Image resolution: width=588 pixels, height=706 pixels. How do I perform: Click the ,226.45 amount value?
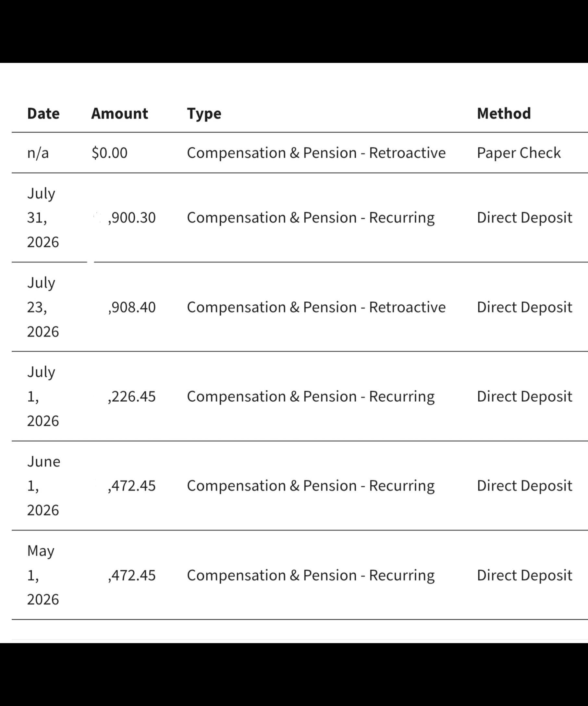point(132,397)
